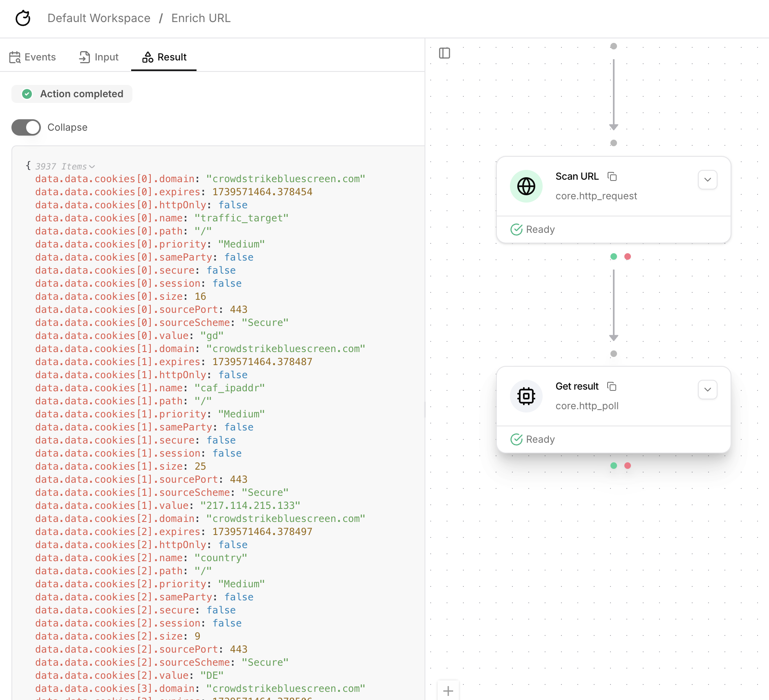Click the gray input handle above Scan URL
769x700 pixels.
614,143
